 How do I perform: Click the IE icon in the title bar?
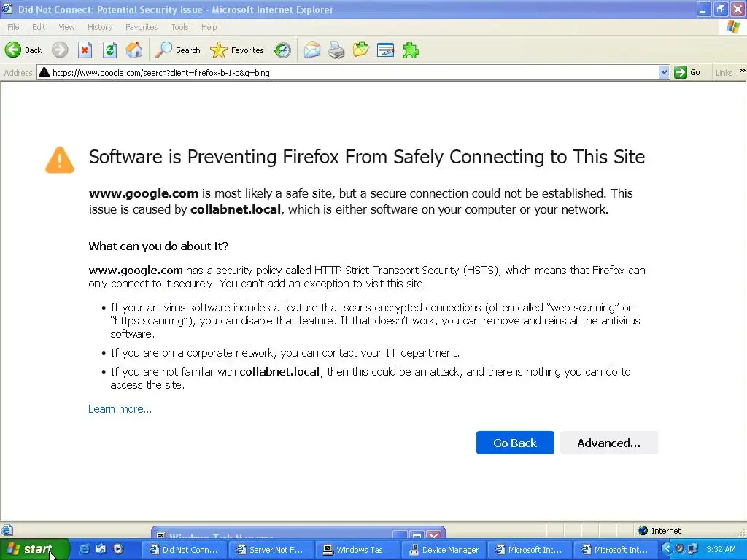[7, 9]
